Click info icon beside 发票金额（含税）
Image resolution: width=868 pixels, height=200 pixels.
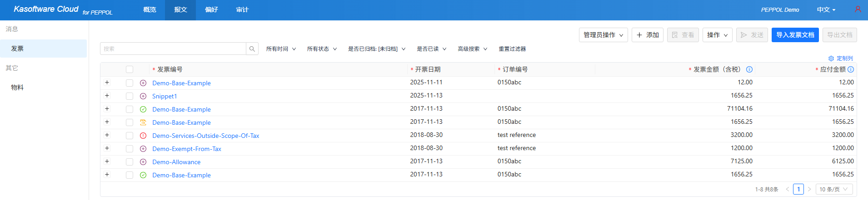point(749,69)
